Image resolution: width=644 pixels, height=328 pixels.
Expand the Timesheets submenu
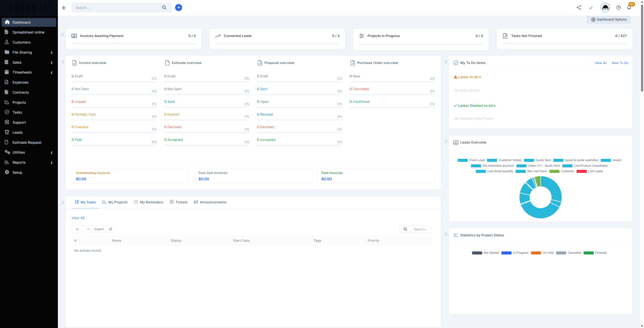pos(52,73)
